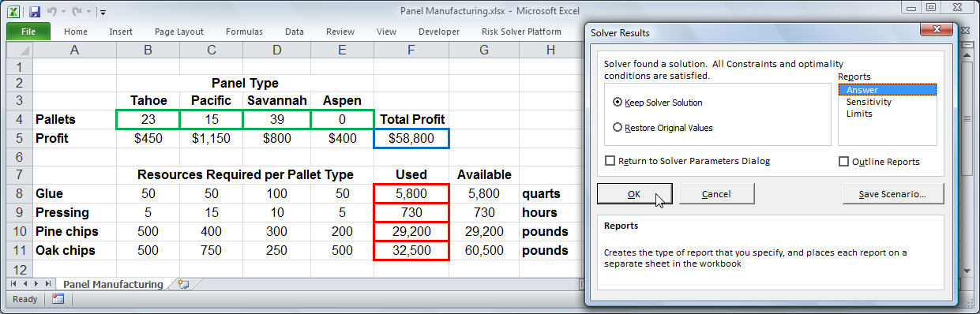Click the Undo arrow icon

point(52,11)
